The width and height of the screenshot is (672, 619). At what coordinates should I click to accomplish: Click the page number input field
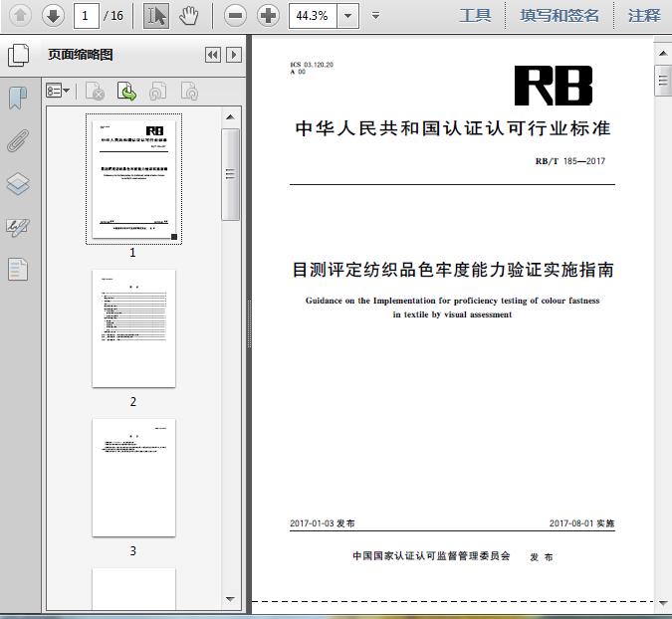pyautogui.click(x=88, y=15)
